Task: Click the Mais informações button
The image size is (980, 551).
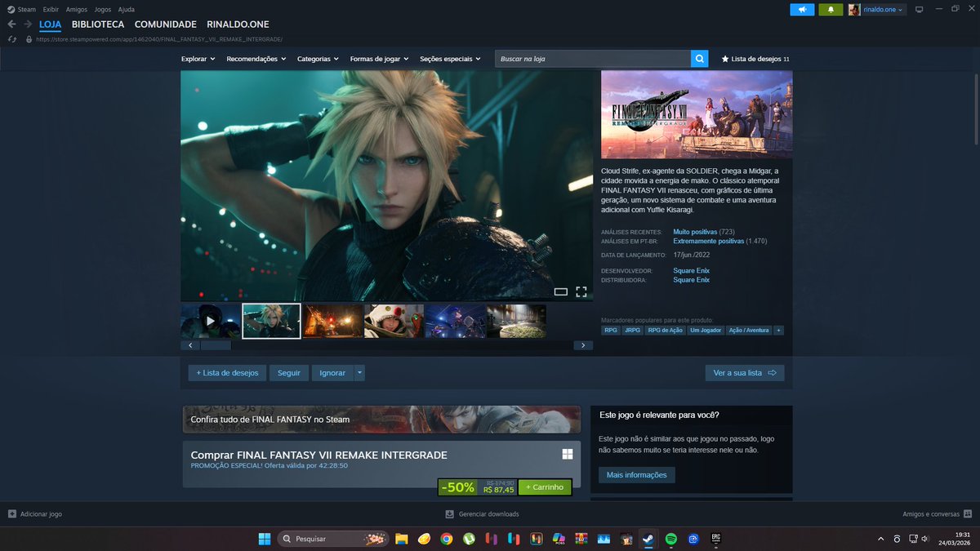Action: 637,475
